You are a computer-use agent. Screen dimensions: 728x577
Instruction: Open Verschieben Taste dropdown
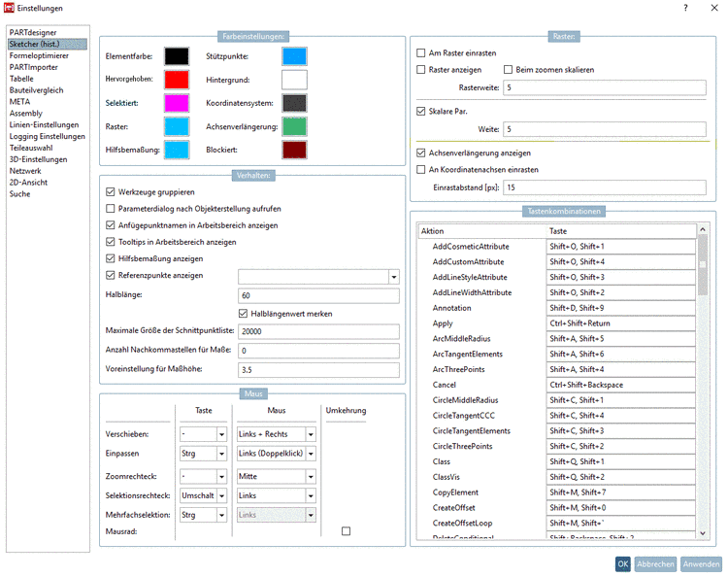(x=221, y=434)
